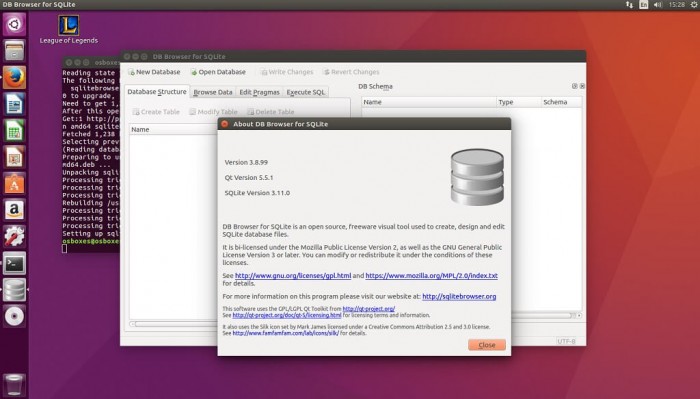Screen dimensions: 700x399
Task: Open System Settings from the dock
Action: click(x=14, y=237)
